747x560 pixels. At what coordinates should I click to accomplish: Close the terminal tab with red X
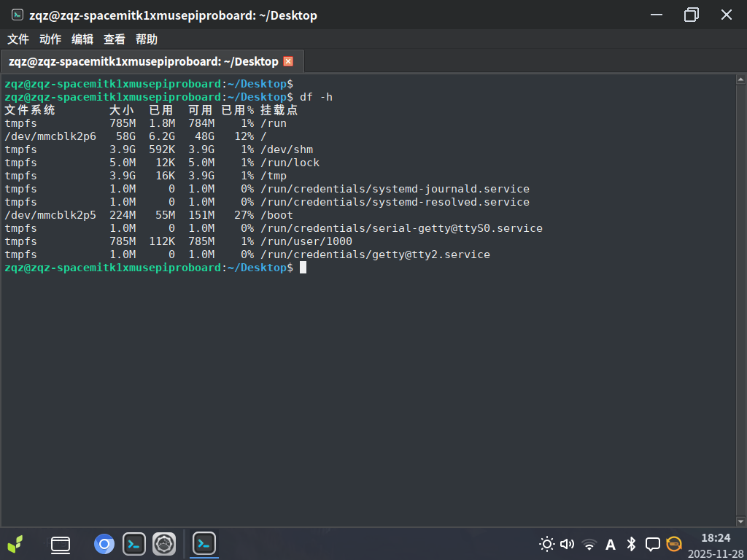click(287, 61)
